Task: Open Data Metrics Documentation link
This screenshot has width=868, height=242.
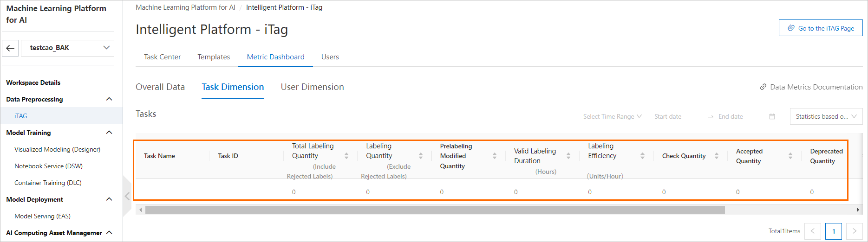Action: coord(811,87)
